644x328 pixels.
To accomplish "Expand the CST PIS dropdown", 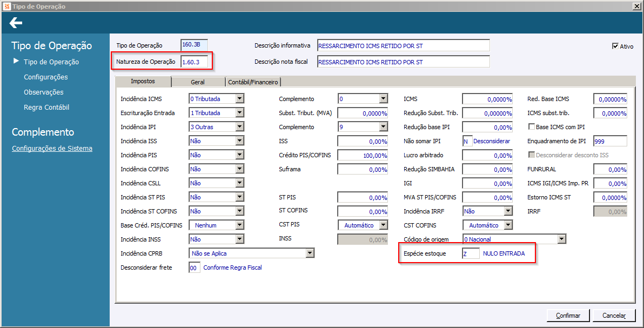I will [x=383, y=225].
